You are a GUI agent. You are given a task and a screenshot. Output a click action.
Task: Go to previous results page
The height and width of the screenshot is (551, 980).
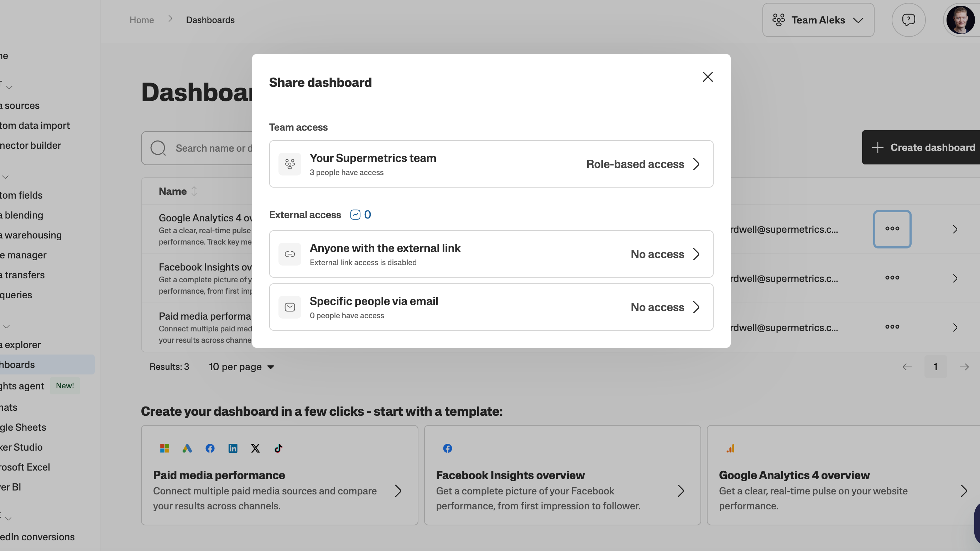coord(907,367)
